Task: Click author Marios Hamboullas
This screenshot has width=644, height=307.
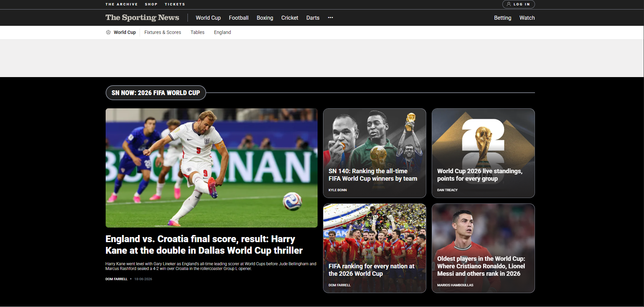Action: click(x=455, y=285)
